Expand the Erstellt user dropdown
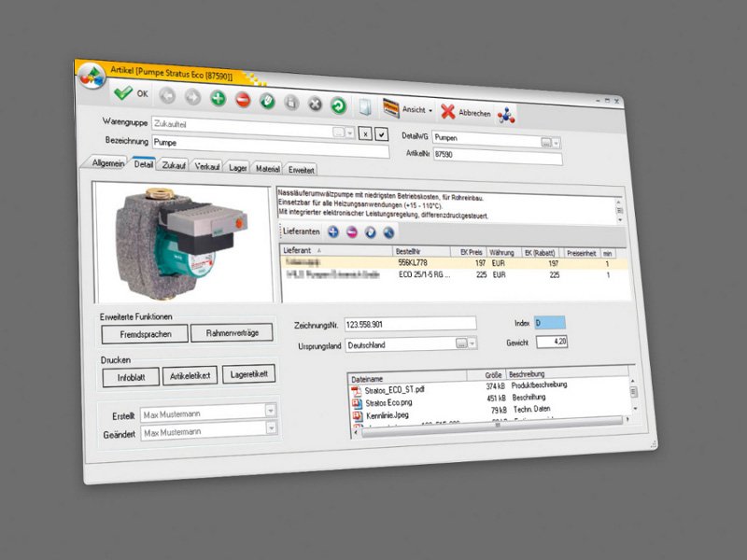This screenshot has height=560, width=747. [270, 411]
